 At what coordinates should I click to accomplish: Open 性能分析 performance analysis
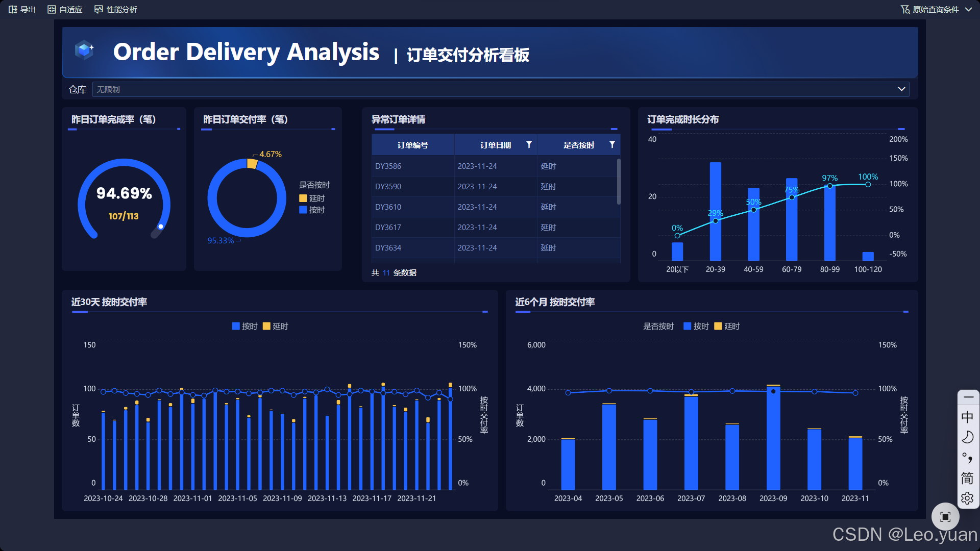[x=115, y=9]
